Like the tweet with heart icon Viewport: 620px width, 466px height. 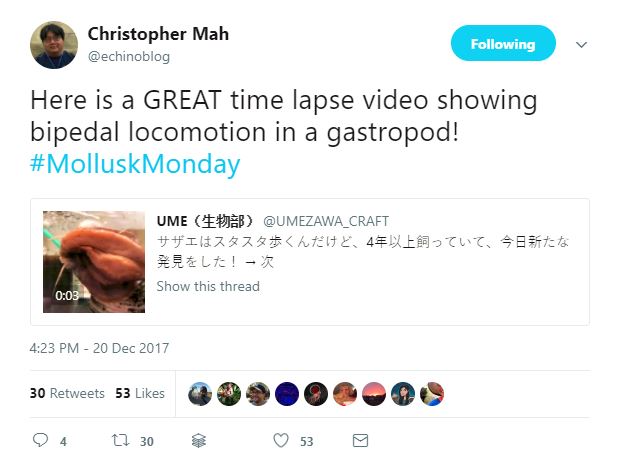(x=281, y=440)
